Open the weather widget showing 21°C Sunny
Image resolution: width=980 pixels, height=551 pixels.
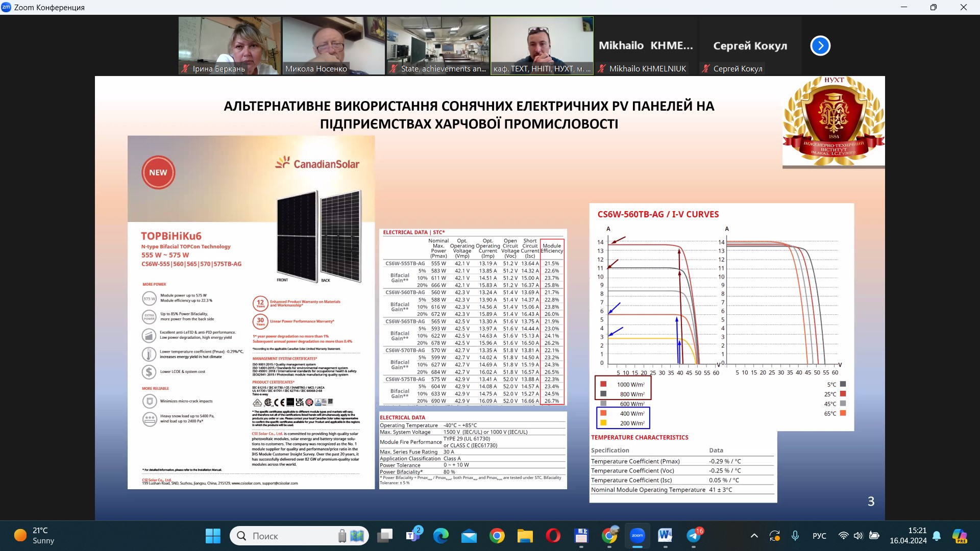coord(35,536)
